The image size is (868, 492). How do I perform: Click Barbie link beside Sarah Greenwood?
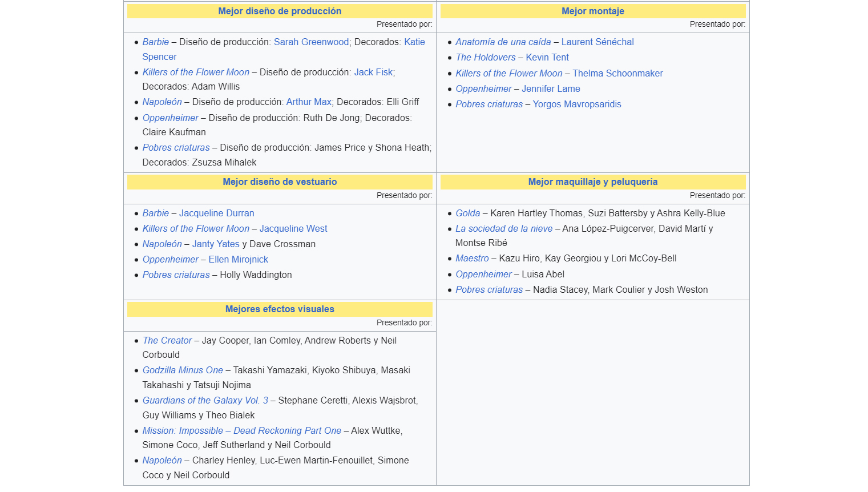click(x=156, y=42)
